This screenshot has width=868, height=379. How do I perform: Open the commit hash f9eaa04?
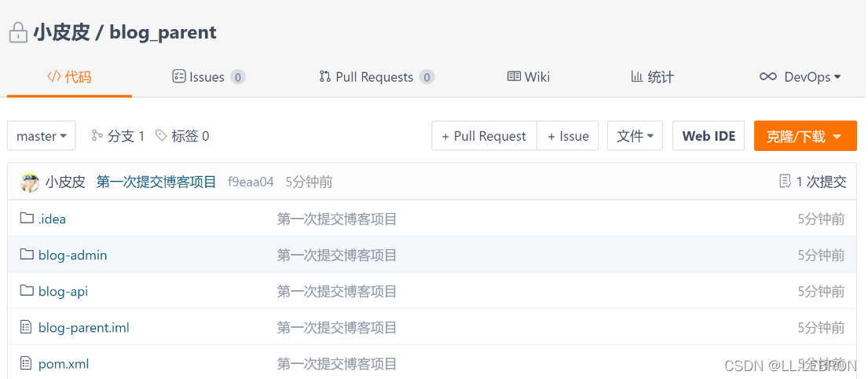(251, 182)
